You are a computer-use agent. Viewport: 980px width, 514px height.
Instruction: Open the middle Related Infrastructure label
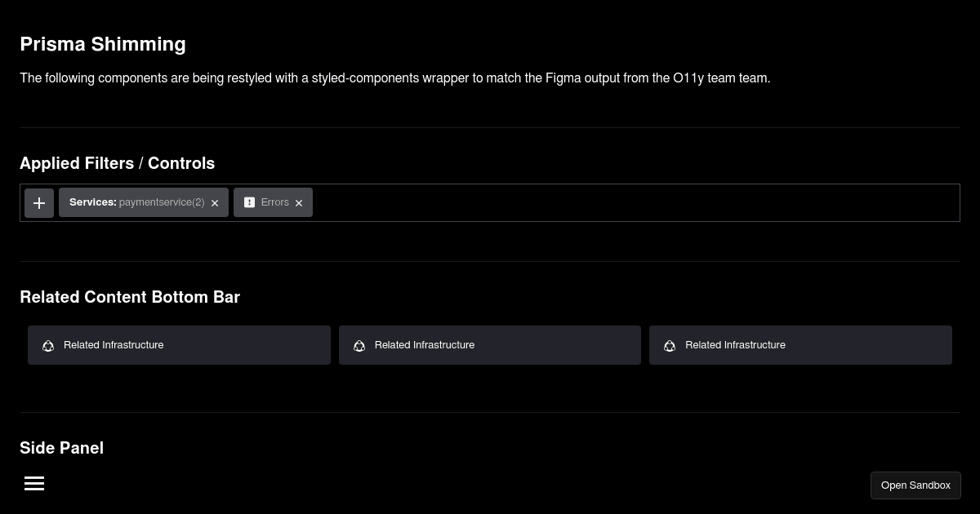pyautogui.click(x=425, y=345)
